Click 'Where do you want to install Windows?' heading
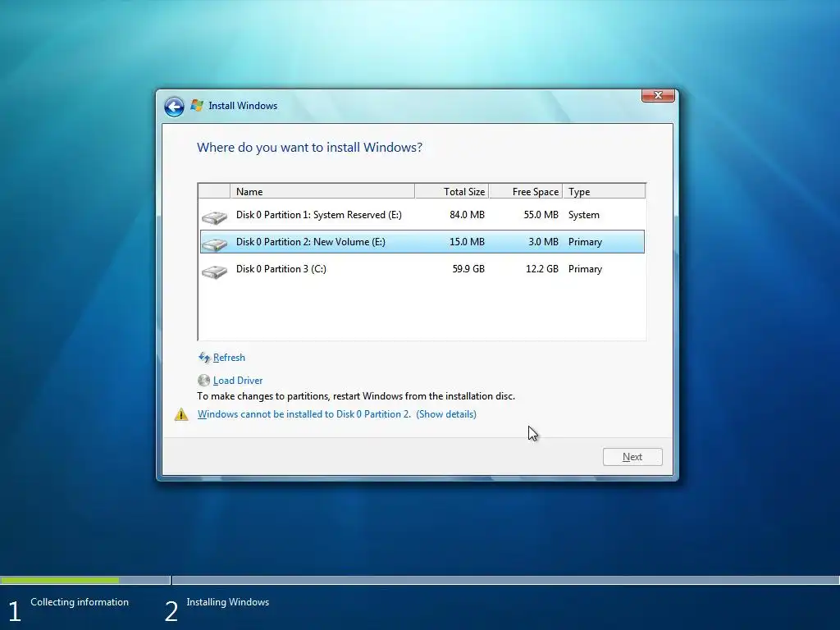Image resolution: width=840 pixels, height=630 pixels. tap(309, 148)
